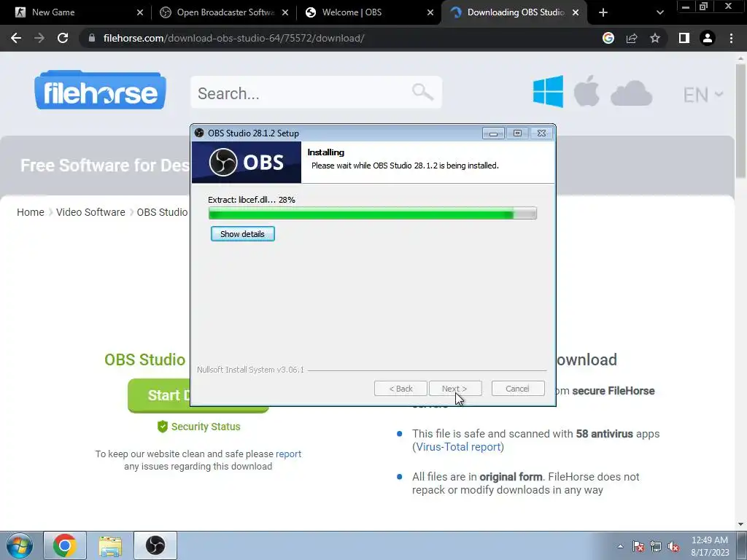This screenshot has width=747, height=560.
Task: Click the report link
Action: pos(288,454)
